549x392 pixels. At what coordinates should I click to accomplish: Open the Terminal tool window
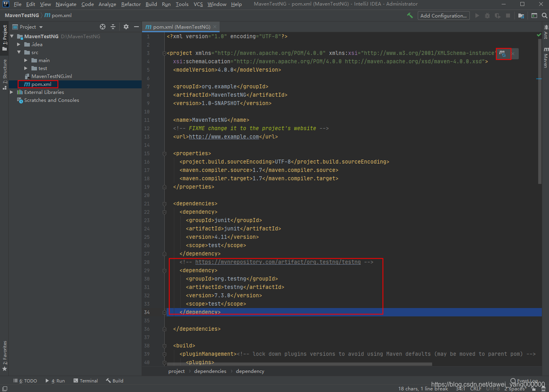[86, 381]
